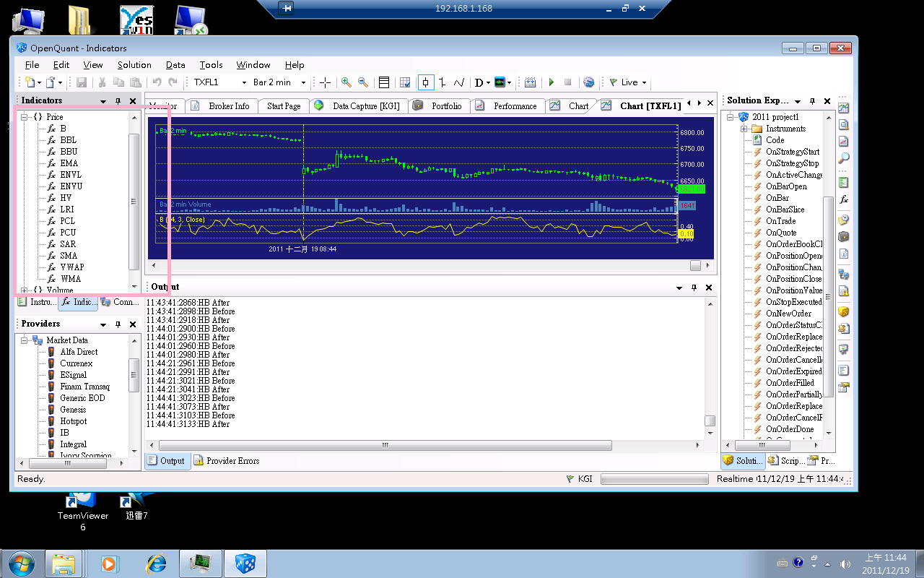The width and height of the screenshot is (924, 578).
Task: Switch to the Data Capture [KGI] tab
Action: click(358, 106)
